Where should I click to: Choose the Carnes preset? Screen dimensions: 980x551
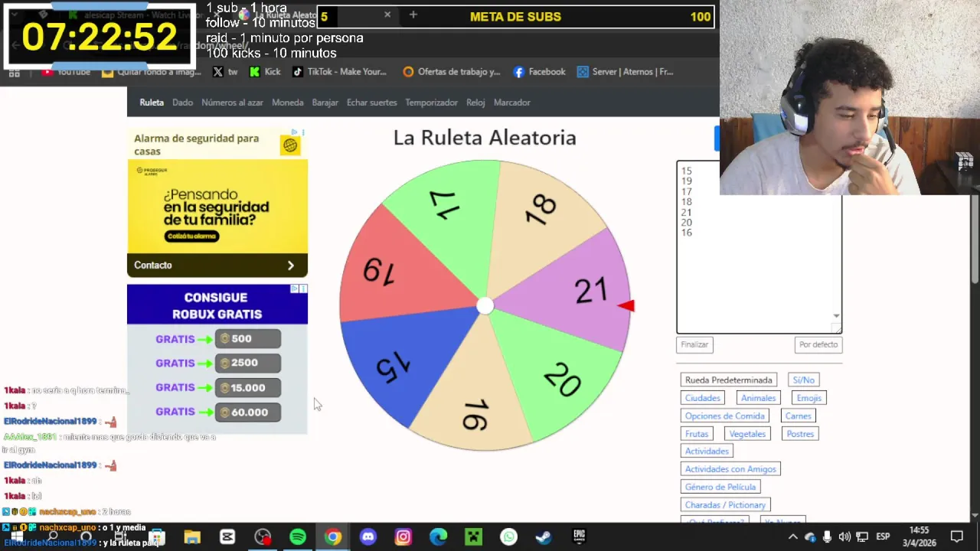(798, 416)
